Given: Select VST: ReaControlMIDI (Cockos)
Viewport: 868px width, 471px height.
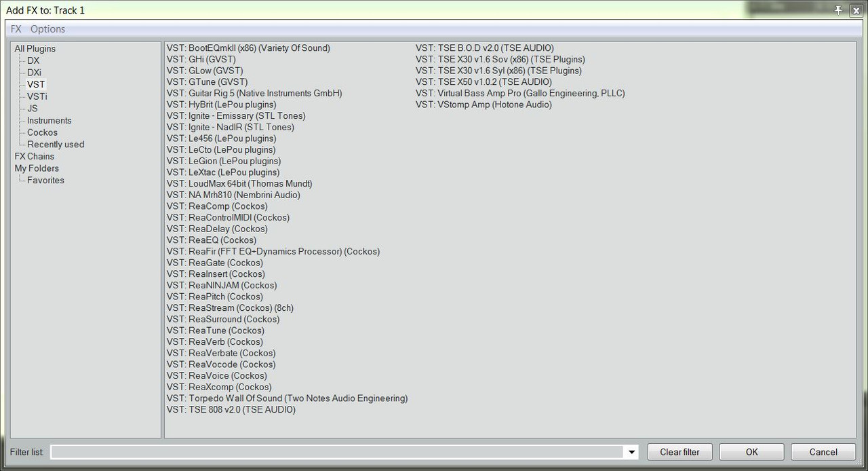Looking at the screenshot, I should point(228,218).
